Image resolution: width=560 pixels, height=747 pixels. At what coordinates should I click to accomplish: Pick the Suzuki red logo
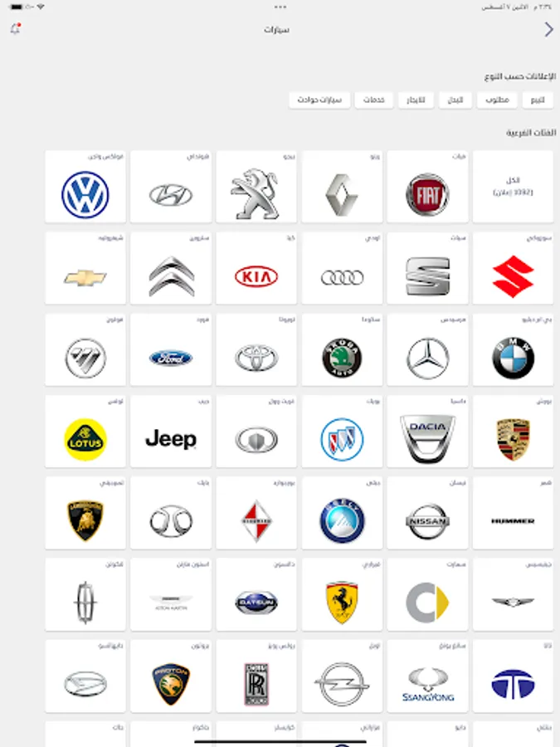513,276
